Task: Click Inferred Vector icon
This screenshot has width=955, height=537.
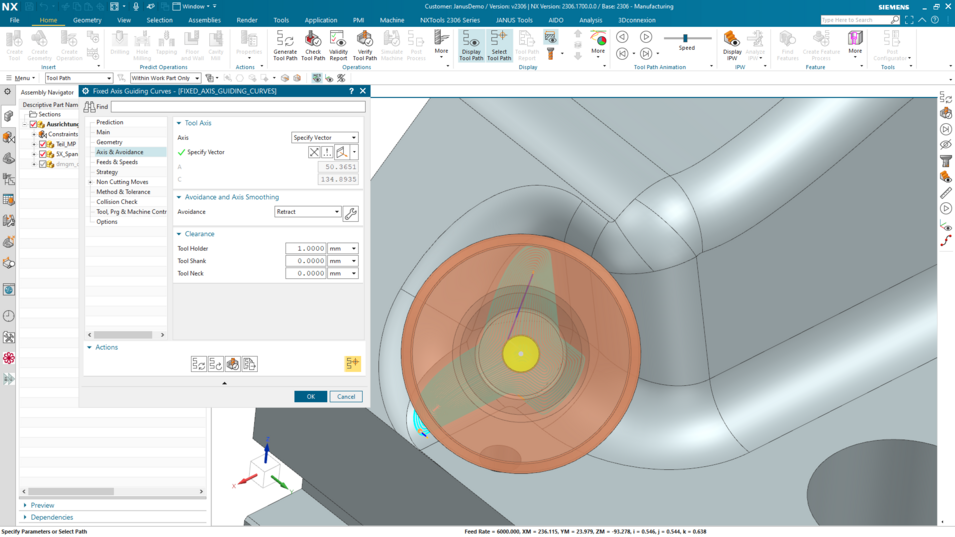Action: tap(341, 152)
